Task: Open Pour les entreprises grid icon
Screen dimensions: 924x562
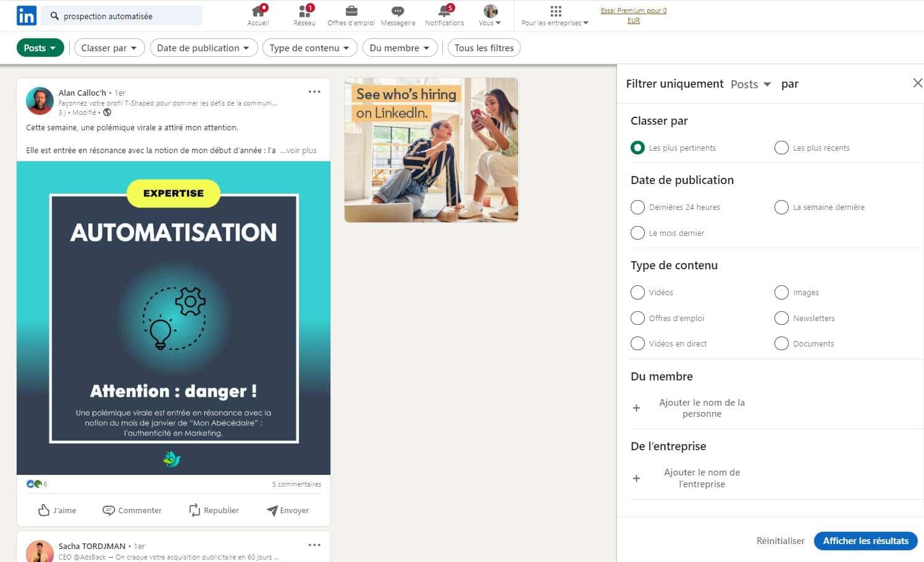Action: 555,11
